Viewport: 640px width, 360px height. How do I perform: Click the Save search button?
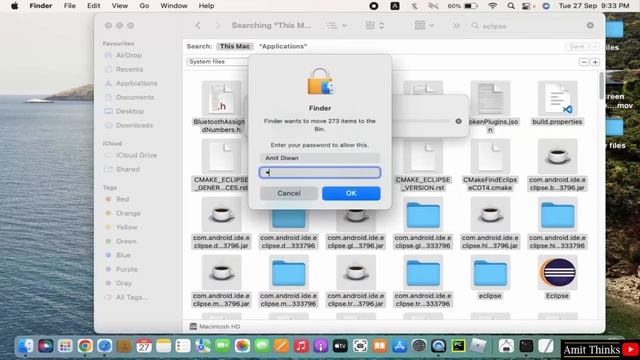(x=577, y=46)
